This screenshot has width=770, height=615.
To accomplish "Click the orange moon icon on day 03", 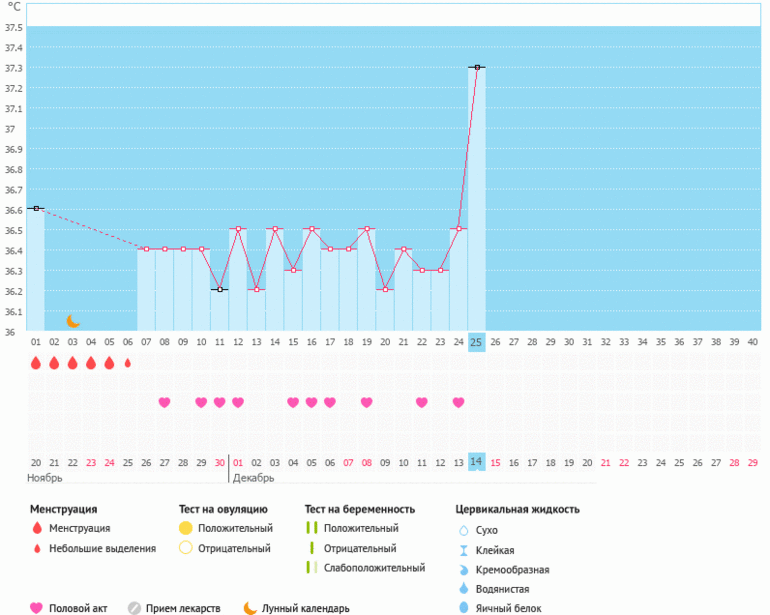I will click(73, 321).
